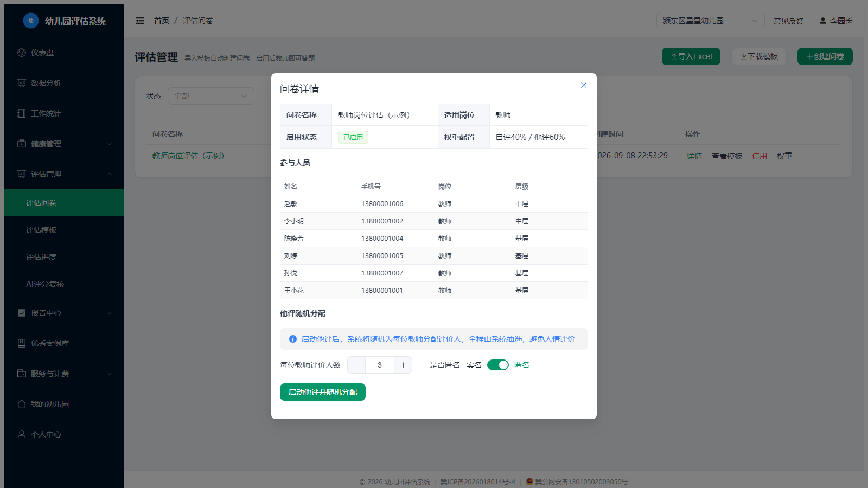Screen dimensions: 868x488
Task: Click phone number 13800001006 for 赵敏
Action: (382, 204)
